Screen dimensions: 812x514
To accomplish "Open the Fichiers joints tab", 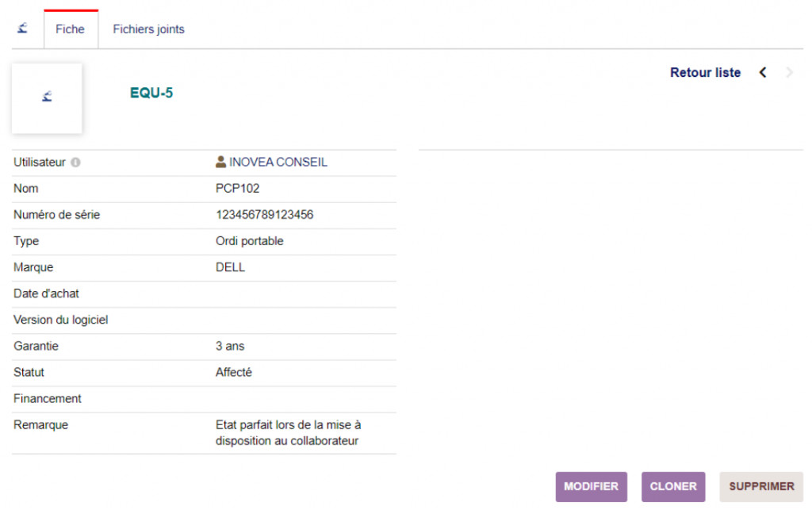I will pyautogui.click(x=148, y=29).
